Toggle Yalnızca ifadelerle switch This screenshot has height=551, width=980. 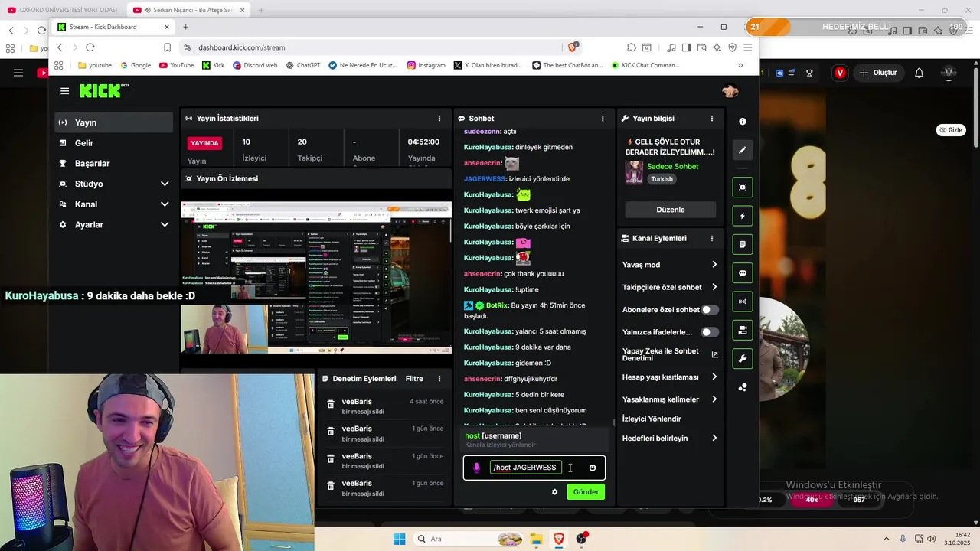point(710,332)
